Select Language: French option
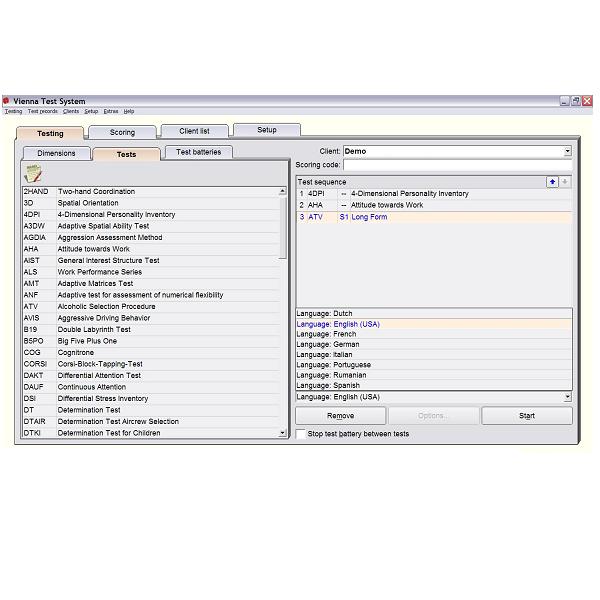Image resolution: width=600 pixels, height=600 pixels. tap(434, 334)
